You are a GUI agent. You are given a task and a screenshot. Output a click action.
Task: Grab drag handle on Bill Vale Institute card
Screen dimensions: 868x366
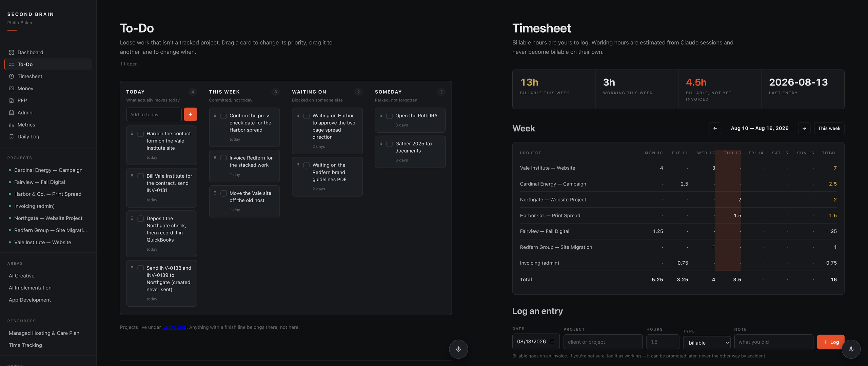(132, 176)
